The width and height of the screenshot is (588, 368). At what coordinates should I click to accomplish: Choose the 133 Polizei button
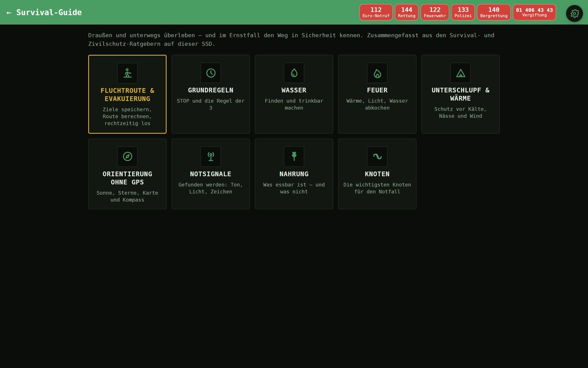(463, 12)
